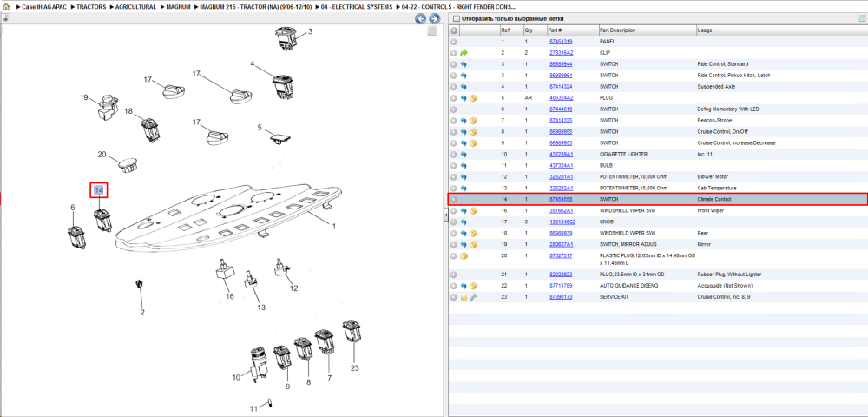Open part number link 87444610

point(560,109)
